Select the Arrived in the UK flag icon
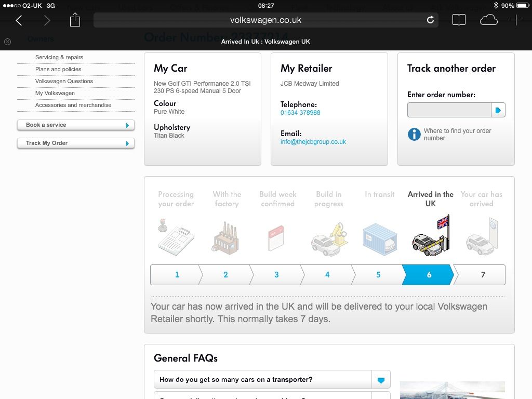The height and width of the screenshot is (399, 532). click(x=431, y=235)
